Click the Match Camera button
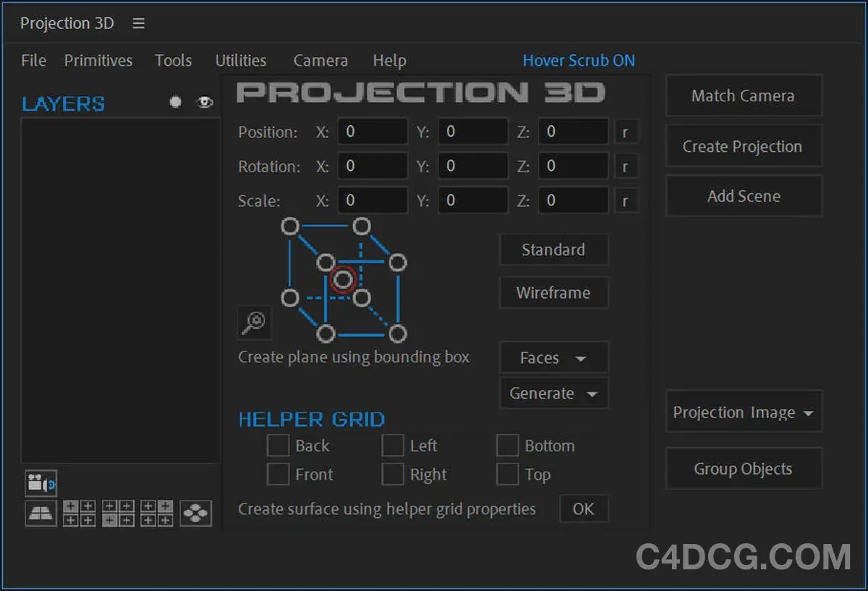This screenshot has height=591, width=868. (744, 95)
